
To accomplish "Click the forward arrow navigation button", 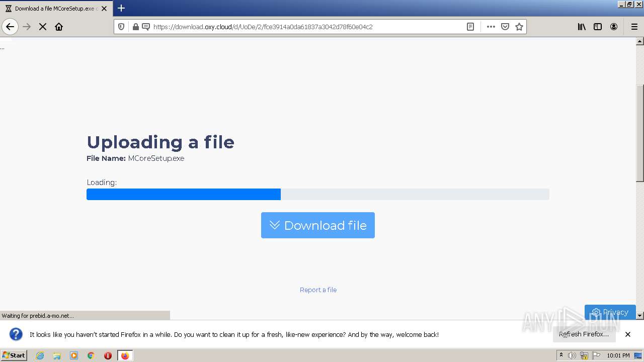I will click(27, 27).
